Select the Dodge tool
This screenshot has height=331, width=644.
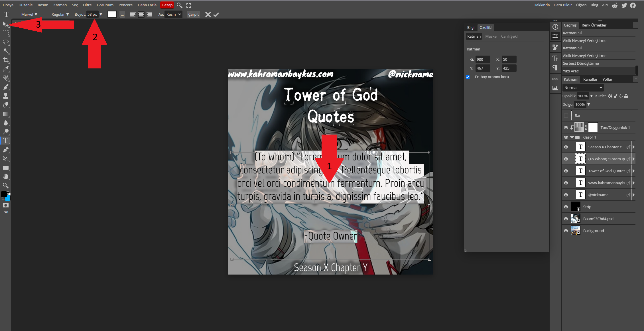pos(6,132)
